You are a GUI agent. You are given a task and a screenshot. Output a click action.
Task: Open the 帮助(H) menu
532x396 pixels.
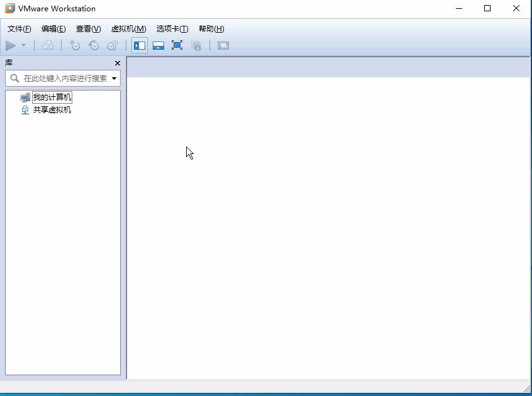tap(211, 29)
